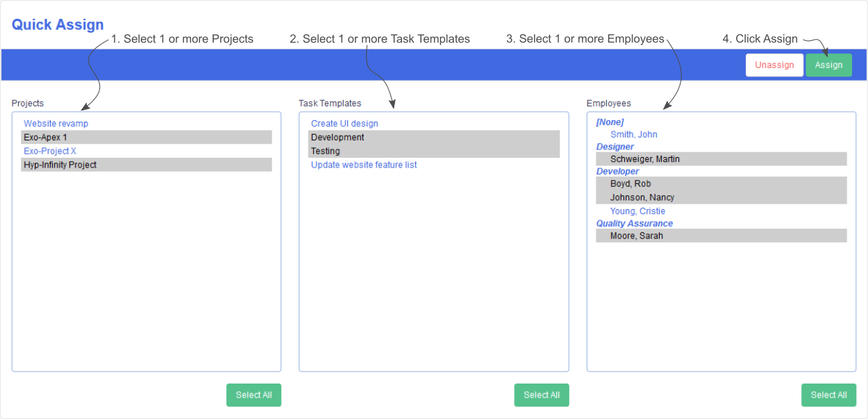
Task: Select employee Young, Cristie
Action: [x=637, y=211]
